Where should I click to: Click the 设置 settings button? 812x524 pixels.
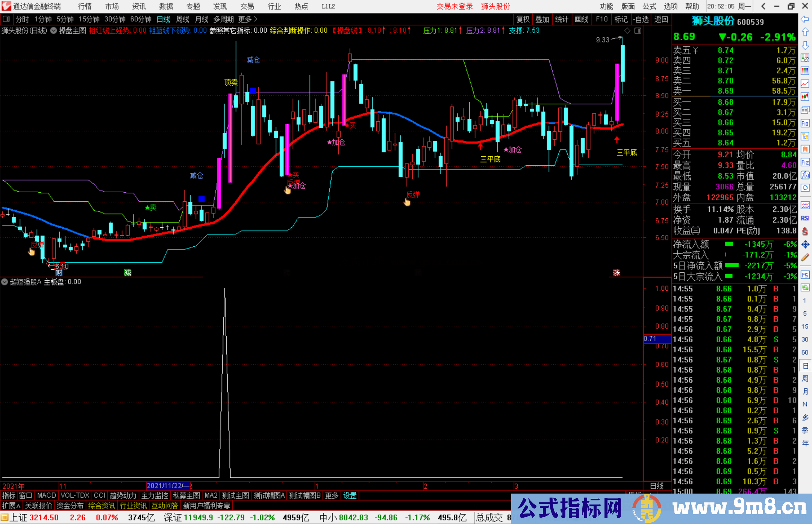(350, 495)
